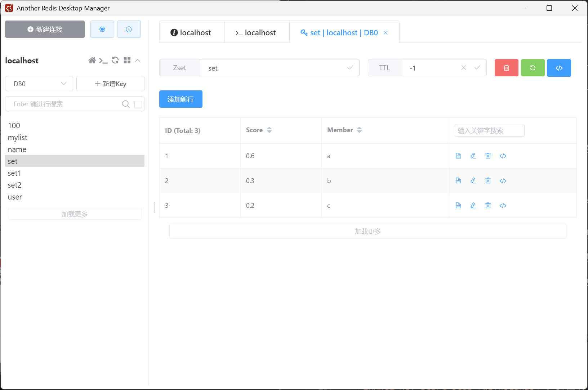Screen dimensions: 588x390
Task: Switch to localhost info tab
Action: pos(192,33)
